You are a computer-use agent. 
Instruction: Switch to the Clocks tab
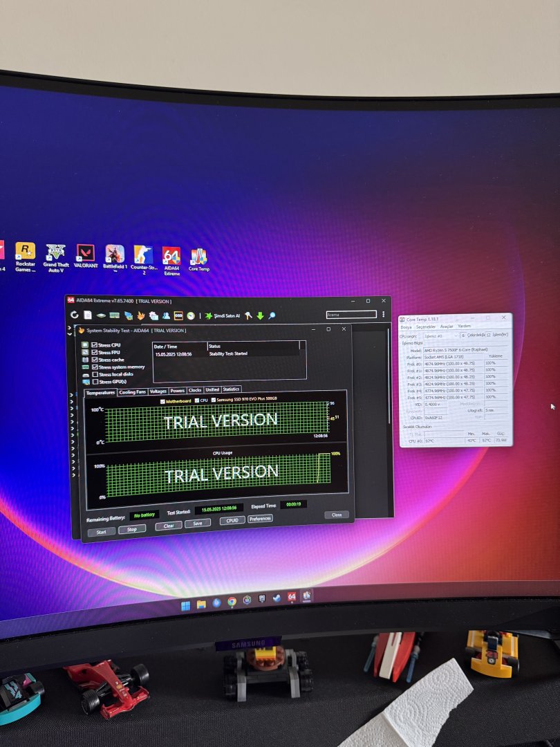click(x=195, y=390)
